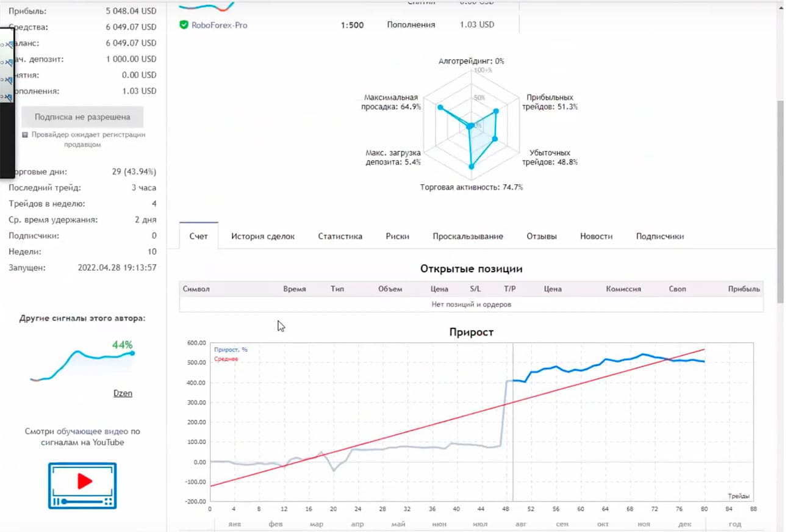Open the Dzen signal link
This screenshot has width=793, height=532.
tap(123, 394)
